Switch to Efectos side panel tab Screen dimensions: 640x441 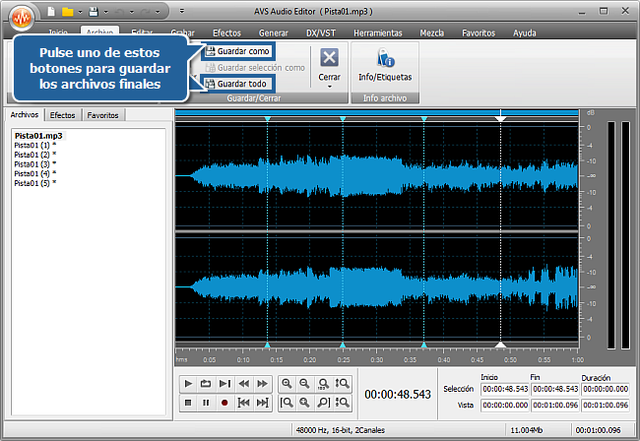(62, 115)
